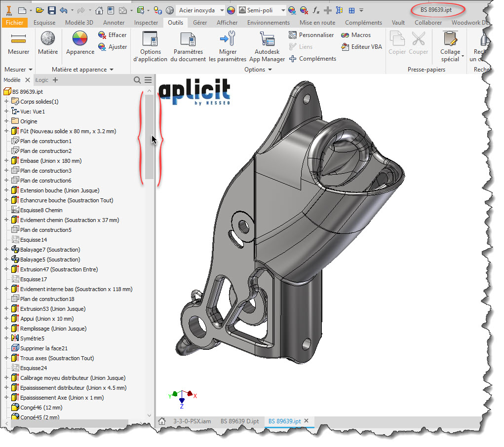This screenshot has height=447, width=504.
Task: Click the Mesurer tool icon
Action: tap(18, 39)
